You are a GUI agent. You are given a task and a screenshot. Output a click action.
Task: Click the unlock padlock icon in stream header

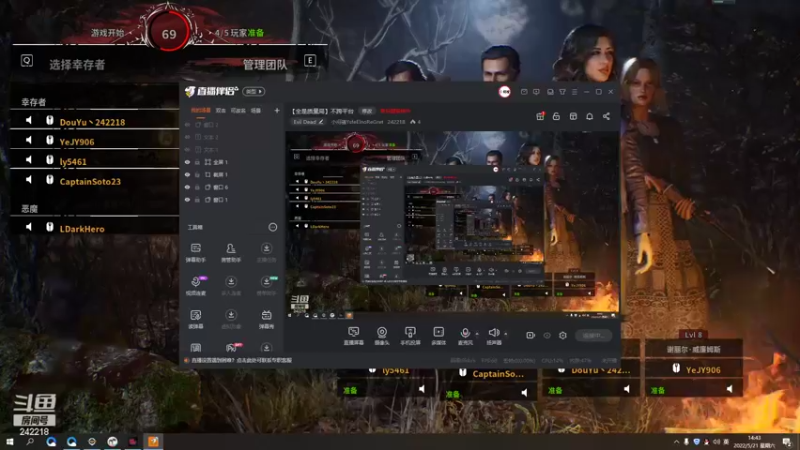(x=556, y=116)
